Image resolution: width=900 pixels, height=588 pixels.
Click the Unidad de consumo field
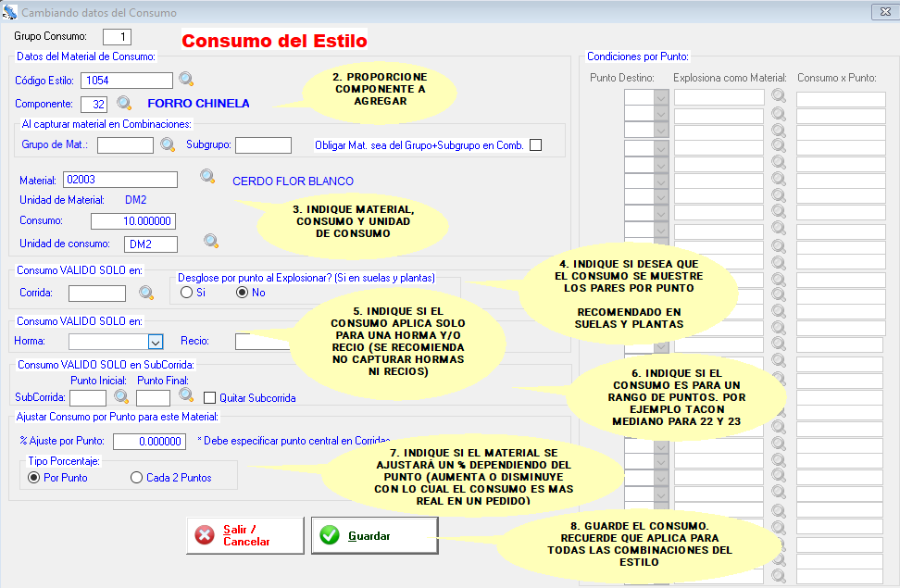pyautogui.click(x=151, y=244)
